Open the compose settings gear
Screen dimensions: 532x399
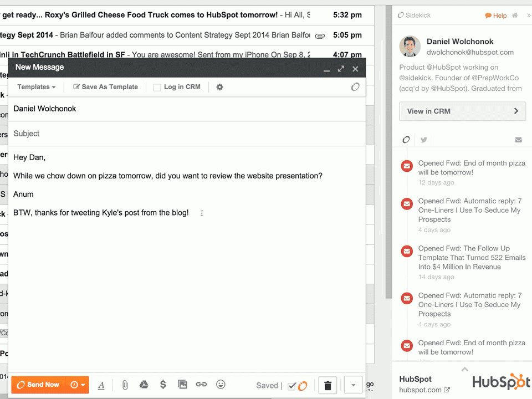pyautogui.click(x=220, y=87)
